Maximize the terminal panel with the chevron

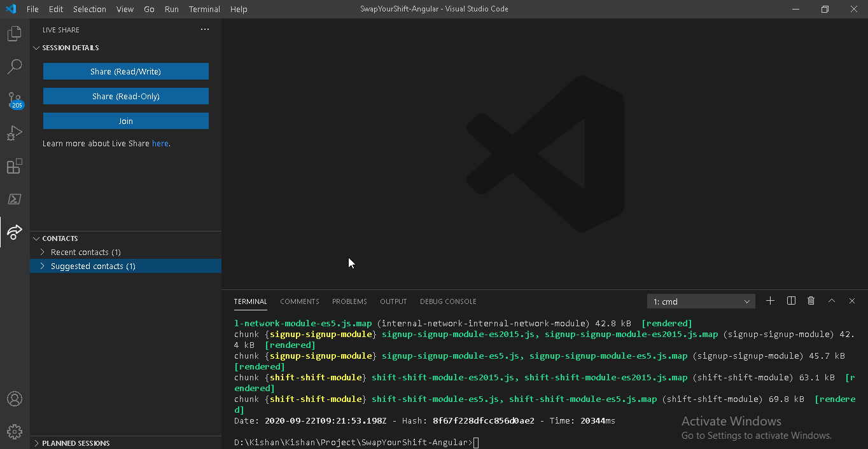tap(831, 300)
